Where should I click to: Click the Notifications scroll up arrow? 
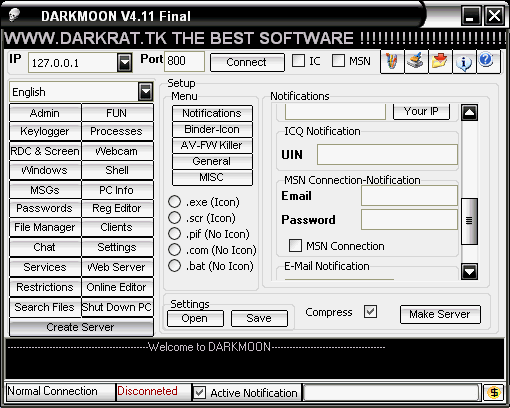click(x=469, y=112)
